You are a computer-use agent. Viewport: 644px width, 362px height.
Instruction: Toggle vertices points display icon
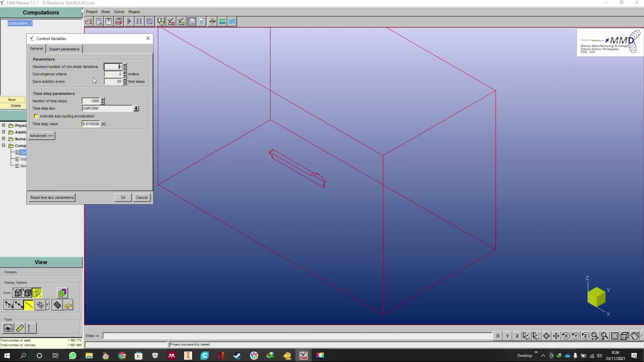pos(19,305)
